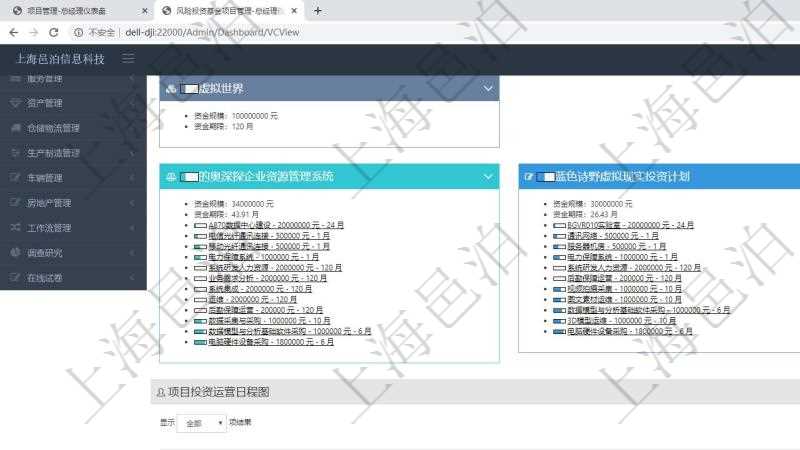The height and width of the screenshot is (450, 800).
Task: Open the 仓储物流管理 sidebar menu
Action: coord(73,128)
